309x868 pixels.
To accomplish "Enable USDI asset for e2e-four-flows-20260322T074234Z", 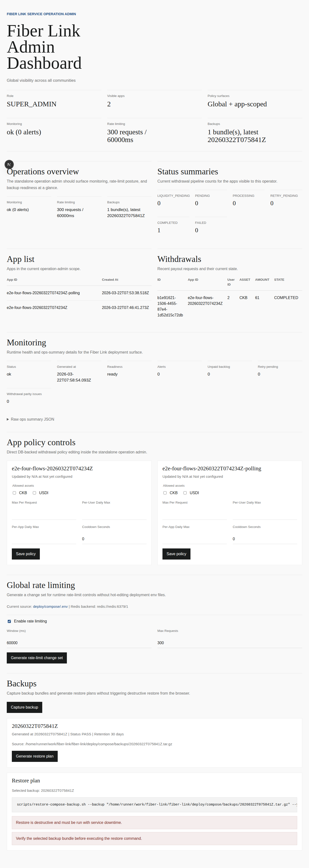I will 35,493.
